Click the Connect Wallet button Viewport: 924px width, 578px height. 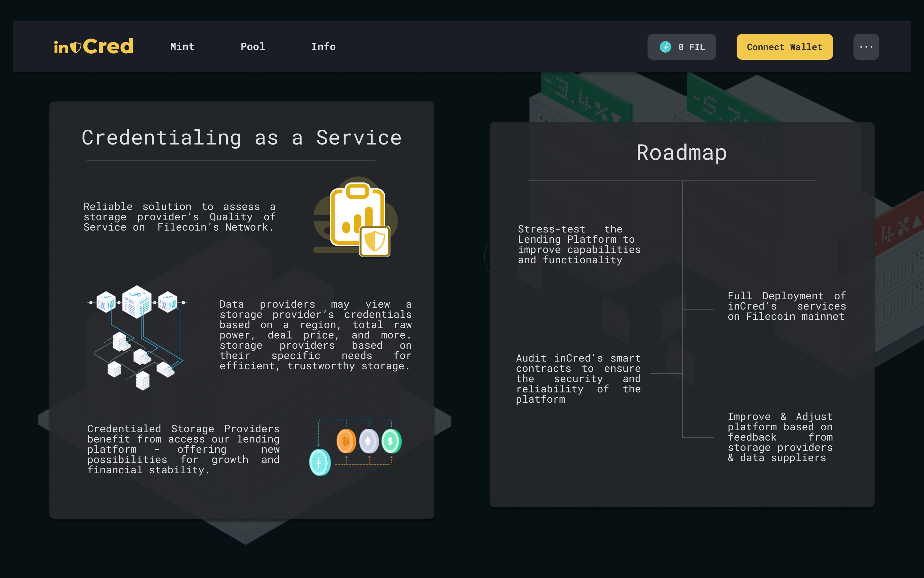[785, 47]
